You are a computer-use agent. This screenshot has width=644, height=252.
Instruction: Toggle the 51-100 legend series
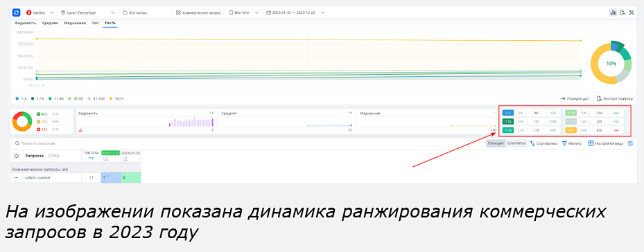(96, 98)
